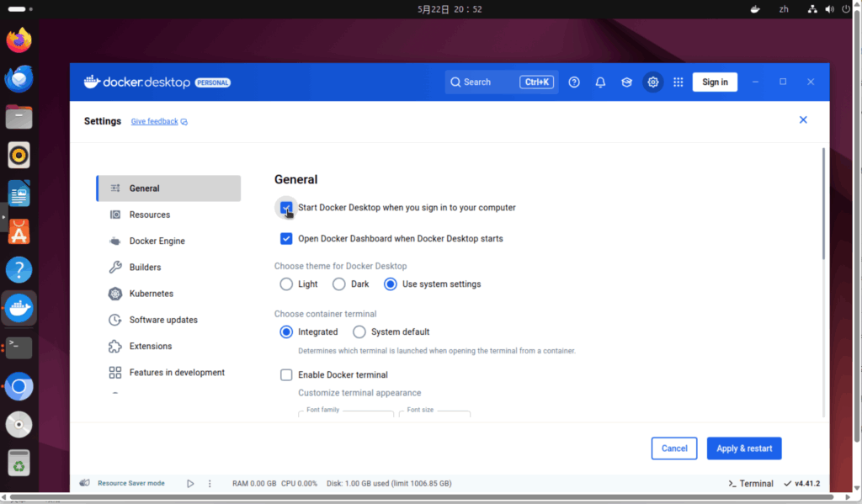Select Use system settings theme option
This screenshot has width=862, height=504.
[391, 284]
